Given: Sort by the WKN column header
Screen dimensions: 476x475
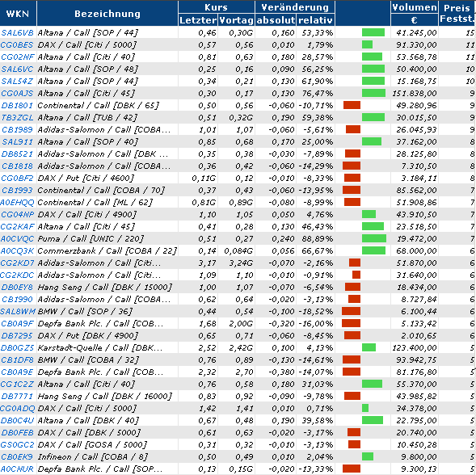Looking at the screenshot, I should pos(18,14).
